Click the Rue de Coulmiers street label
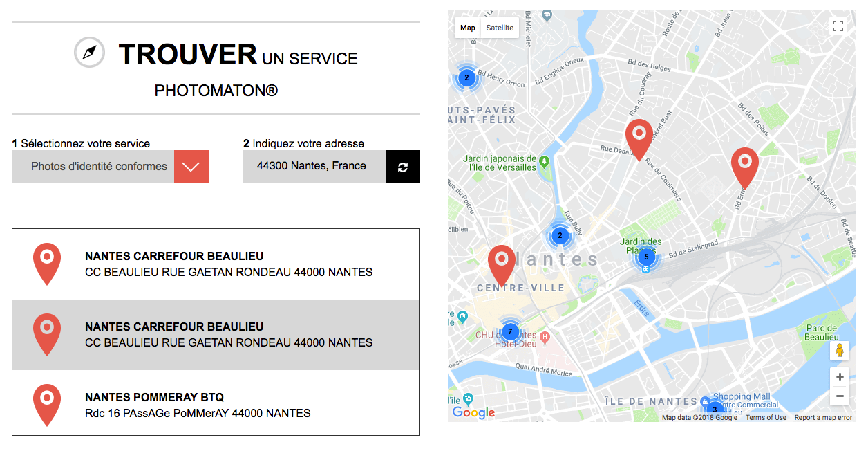 (x=663, y=180)
